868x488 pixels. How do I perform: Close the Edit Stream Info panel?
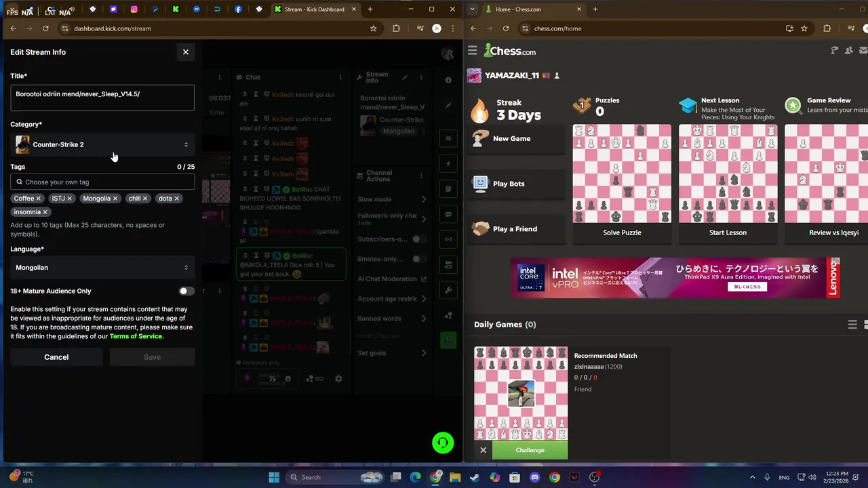coord(185,52)
